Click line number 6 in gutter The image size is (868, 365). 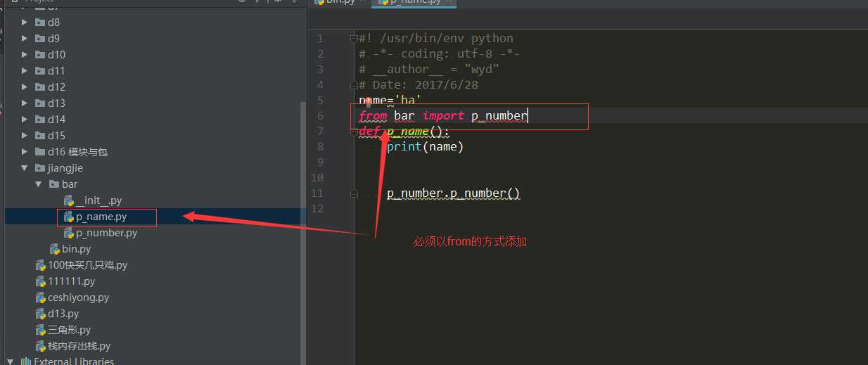coord(320,115)
